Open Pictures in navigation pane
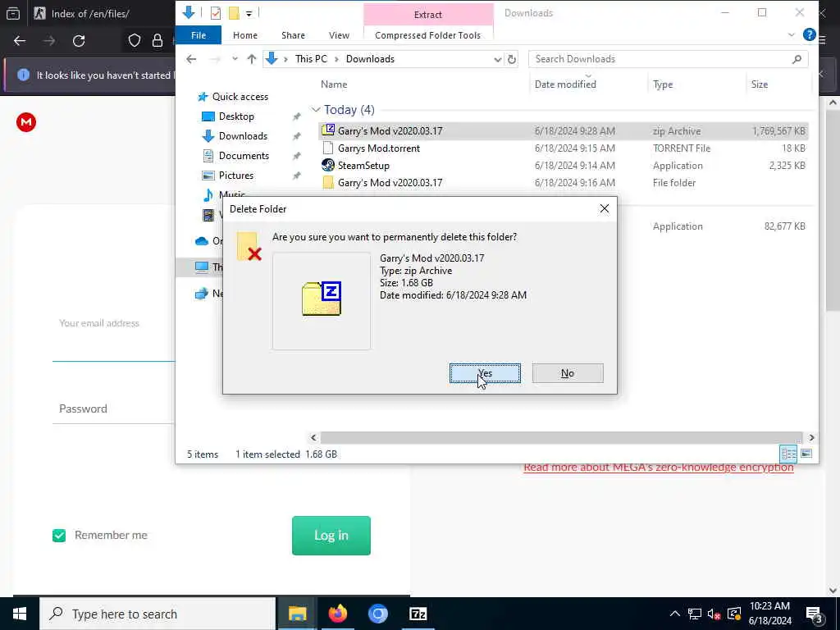The width and height of the screenshot is (840, 630). point(235,176)
